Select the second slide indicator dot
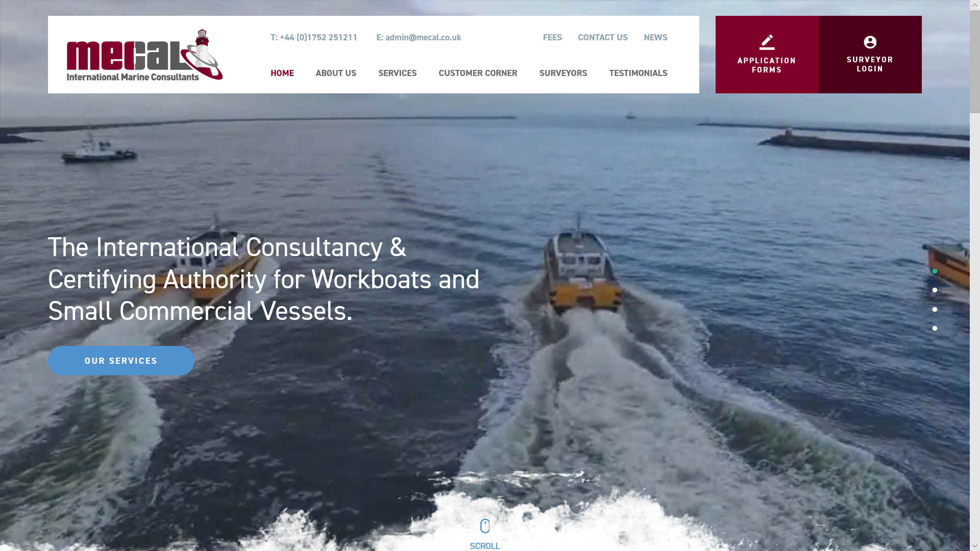The height and width of the screenshot is (551, 980). click(x=935, y=290)
